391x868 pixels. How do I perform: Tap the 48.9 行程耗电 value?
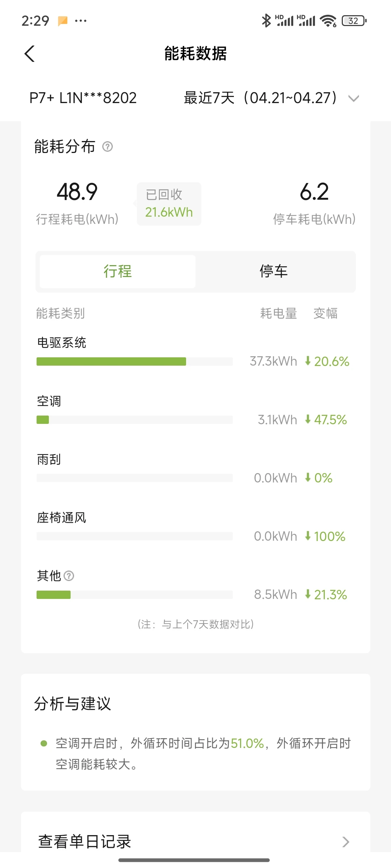click(77, 192)
